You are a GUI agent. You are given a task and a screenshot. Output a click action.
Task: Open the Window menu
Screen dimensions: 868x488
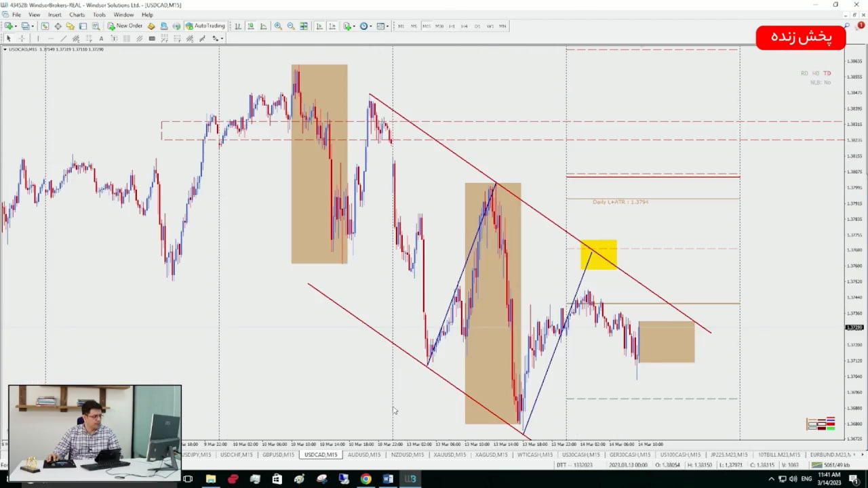123,14
